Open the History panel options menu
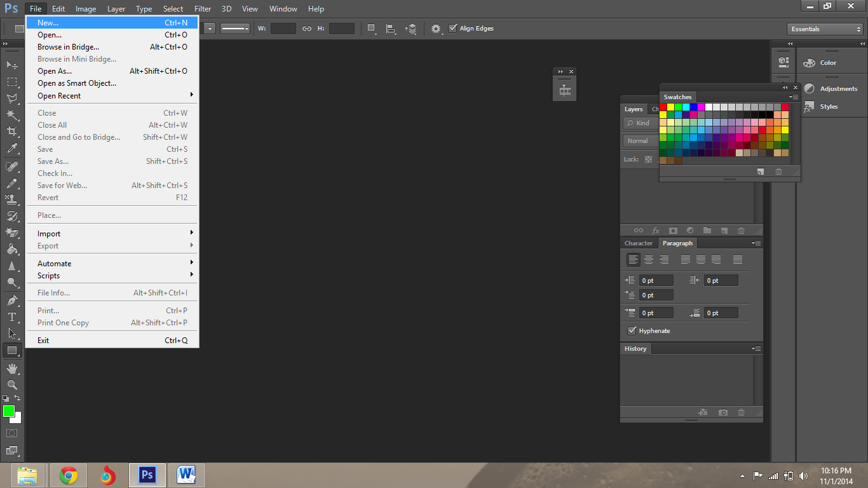 (756, 349)
